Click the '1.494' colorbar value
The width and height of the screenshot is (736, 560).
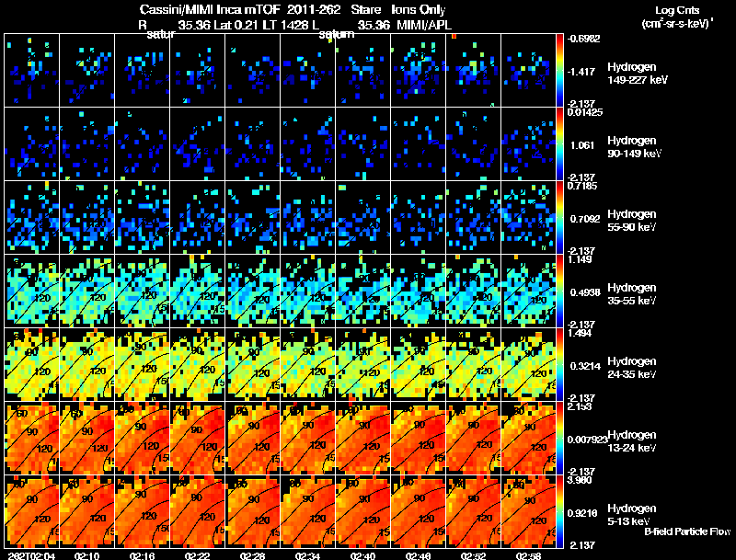[x=580, y=333]
